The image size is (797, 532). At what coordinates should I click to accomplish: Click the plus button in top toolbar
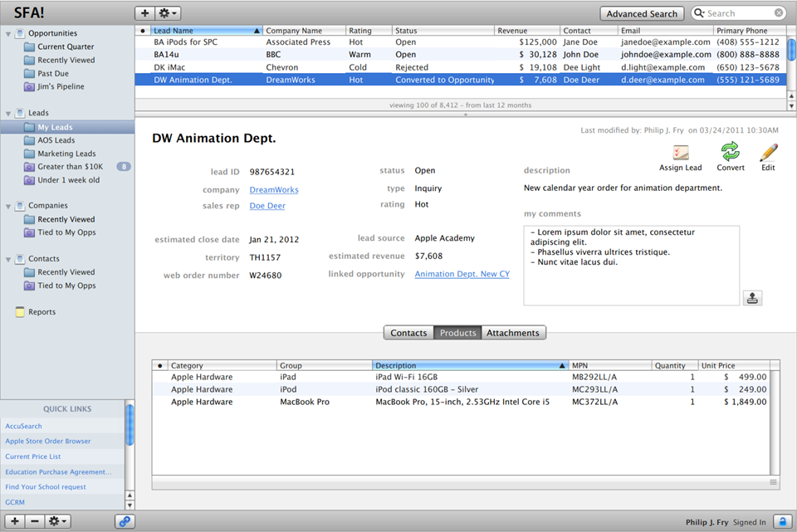(146, 13)
